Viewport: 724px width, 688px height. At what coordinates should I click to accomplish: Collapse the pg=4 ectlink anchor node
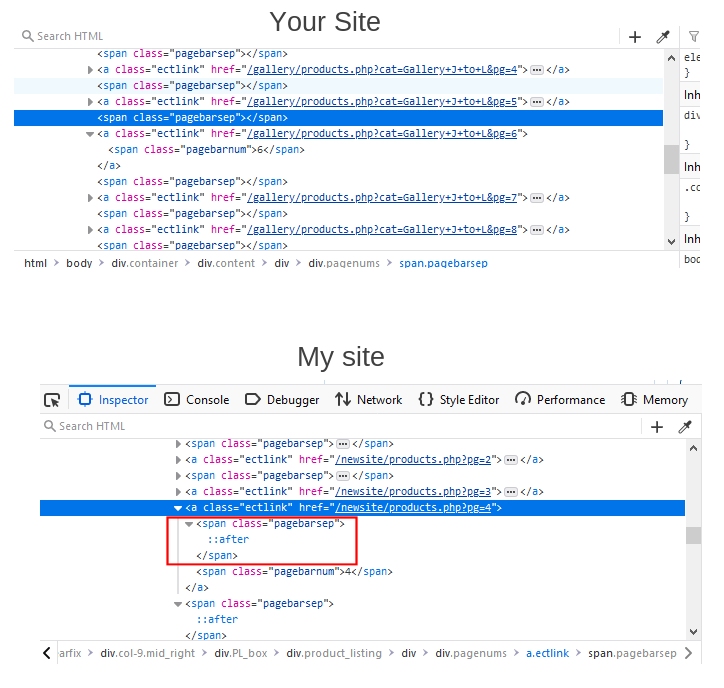[x=179, y=508]
